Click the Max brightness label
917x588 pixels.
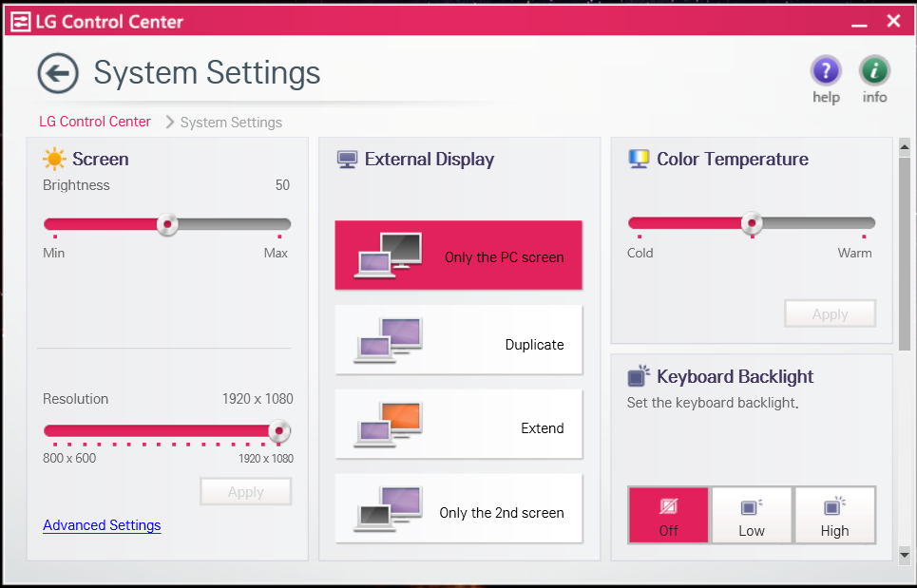pos(276,253)
